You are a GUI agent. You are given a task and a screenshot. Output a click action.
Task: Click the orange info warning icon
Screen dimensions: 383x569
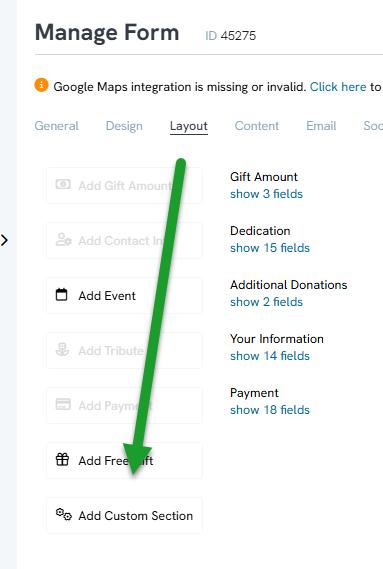pos(41,85)
